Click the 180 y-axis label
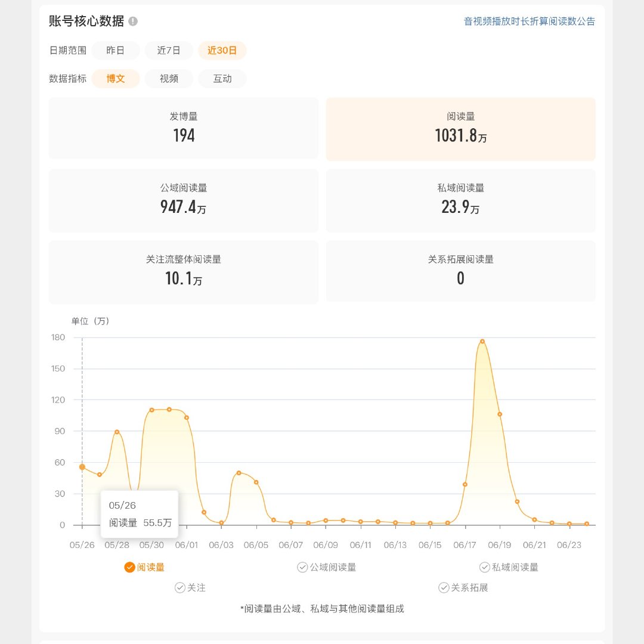644x644 pixels. (x=58, y=337)
